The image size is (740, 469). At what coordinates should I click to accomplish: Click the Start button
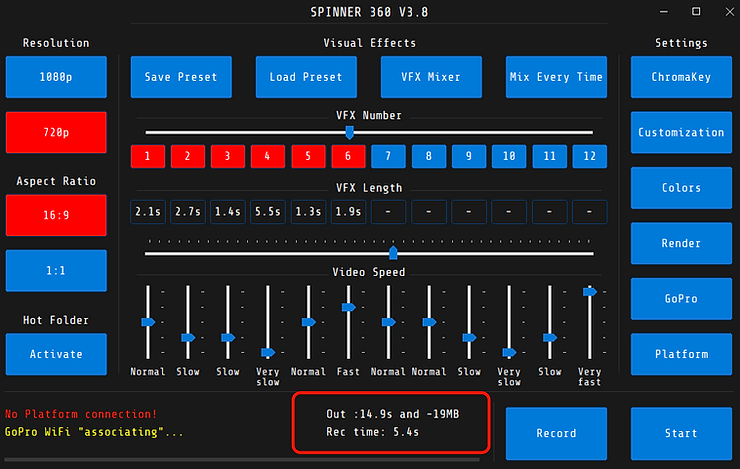pyautogui.click(x=681, y=433)
